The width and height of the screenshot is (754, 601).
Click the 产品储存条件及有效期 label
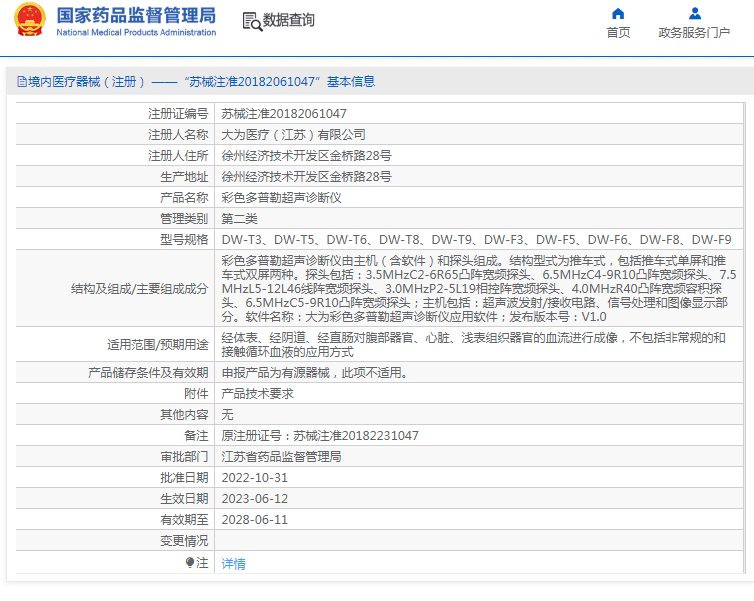point(148,373)
